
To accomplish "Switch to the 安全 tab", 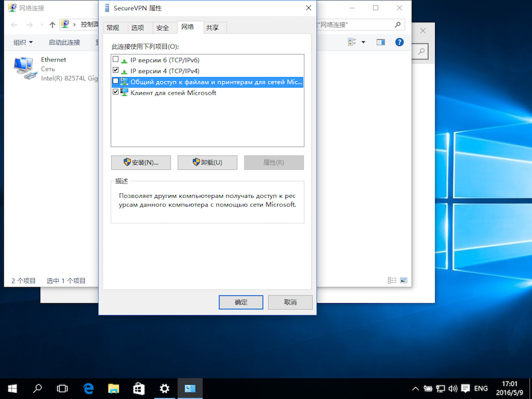I will pyautogui.click(x=162, y=28).
